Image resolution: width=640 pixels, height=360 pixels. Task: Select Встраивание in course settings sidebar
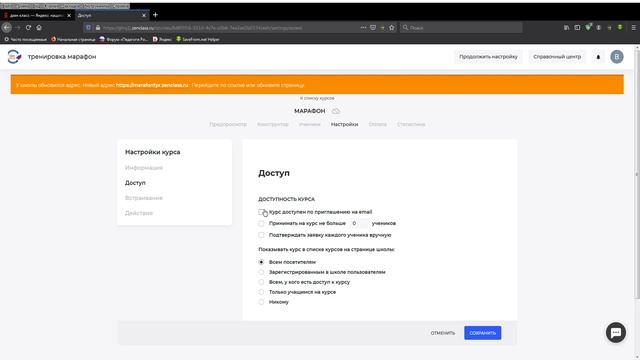click(144, 198)
